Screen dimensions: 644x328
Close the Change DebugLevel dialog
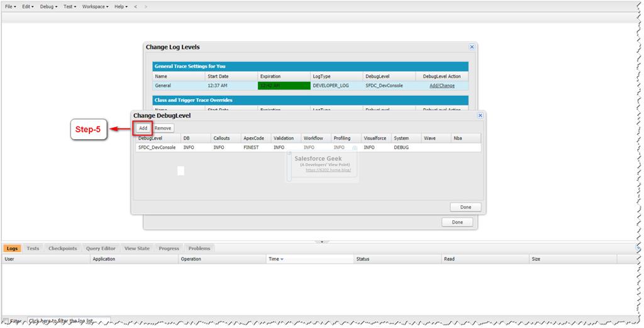[x=480, y=115]
